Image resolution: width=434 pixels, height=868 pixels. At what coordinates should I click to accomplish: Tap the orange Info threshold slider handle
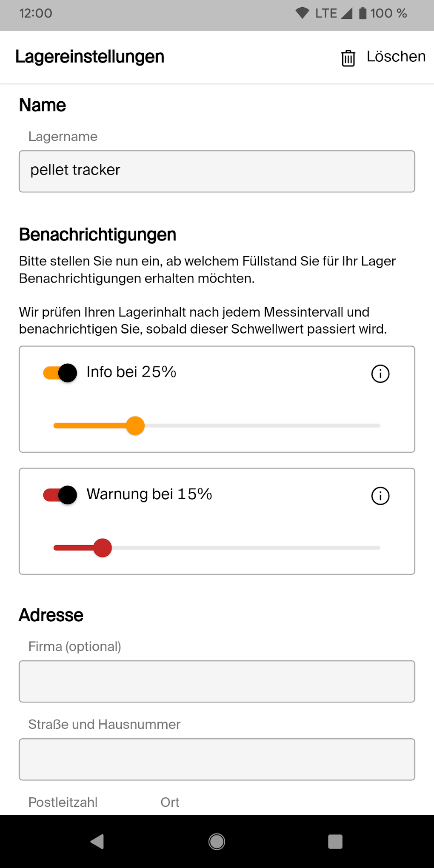pos(135,426)
